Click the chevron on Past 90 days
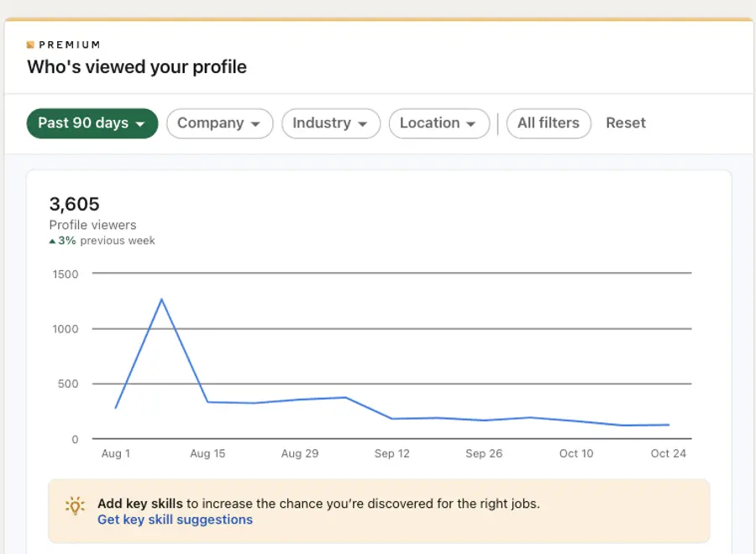This screenshot has height=554, width=756. tap(138, 123)
